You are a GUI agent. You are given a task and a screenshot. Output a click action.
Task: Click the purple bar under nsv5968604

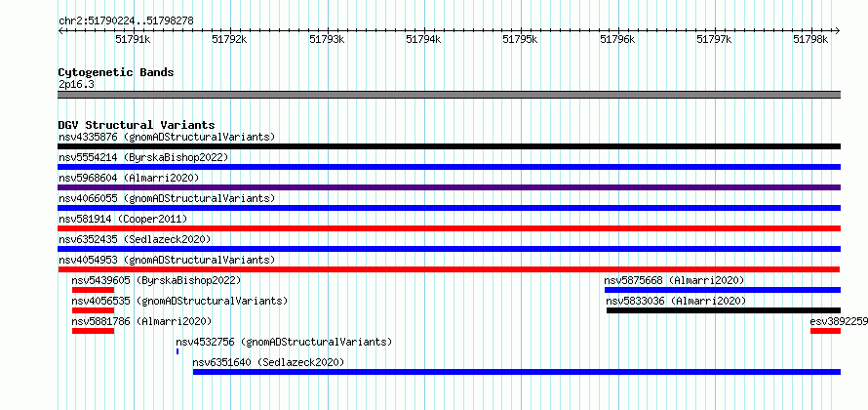[449, 187]
